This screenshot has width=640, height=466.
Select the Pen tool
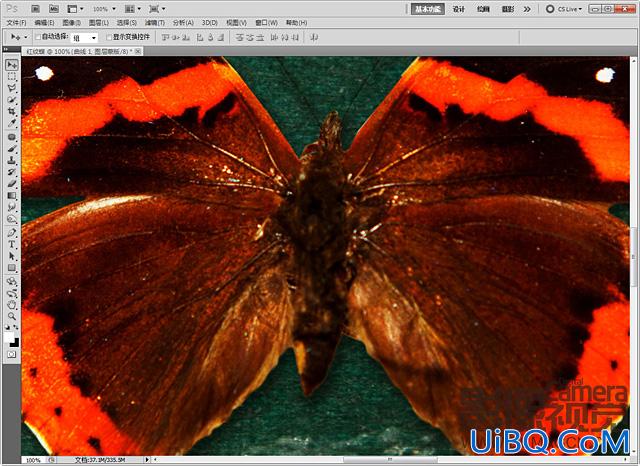12,233
